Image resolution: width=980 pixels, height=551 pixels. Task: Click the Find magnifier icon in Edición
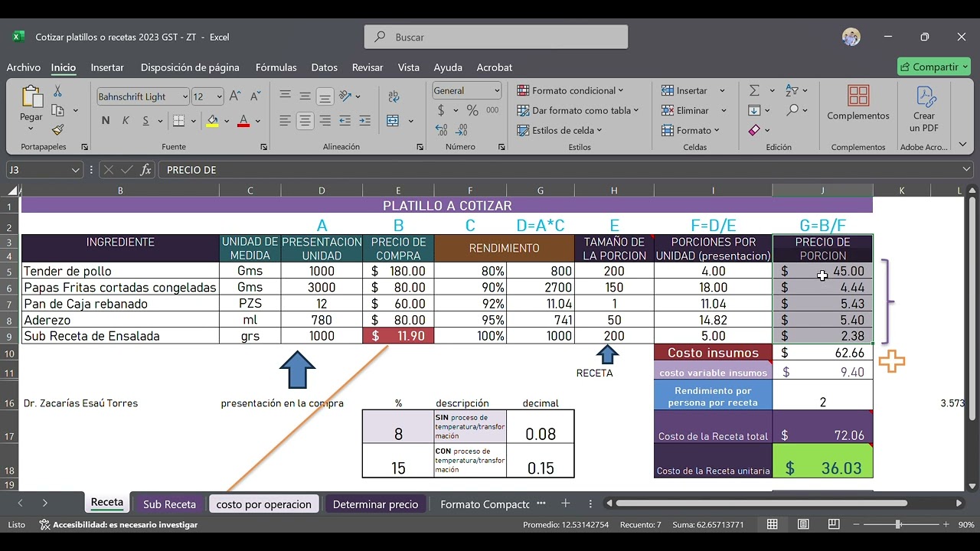792,110
